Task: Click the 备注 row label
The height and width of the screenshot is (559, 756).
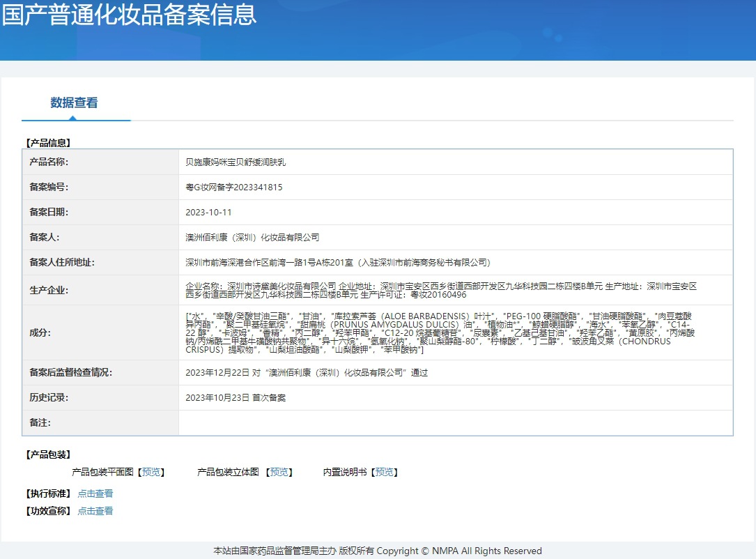Action: tap(40, 422)
